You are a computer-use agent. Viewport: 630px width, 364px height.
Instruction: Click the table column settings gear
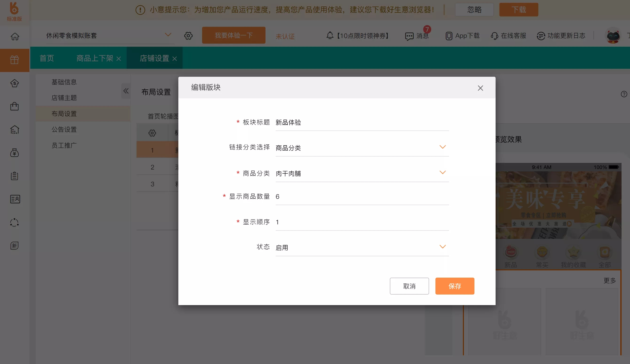click(152, 133)
